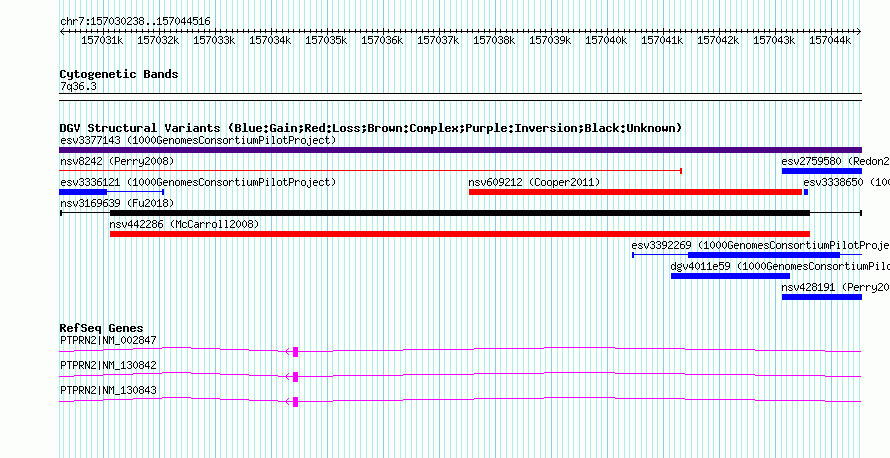This screenshot has height=458, width=890.
Task: Open PTPRN2|NM_130843 gene label
Action: tap(108, 390)
